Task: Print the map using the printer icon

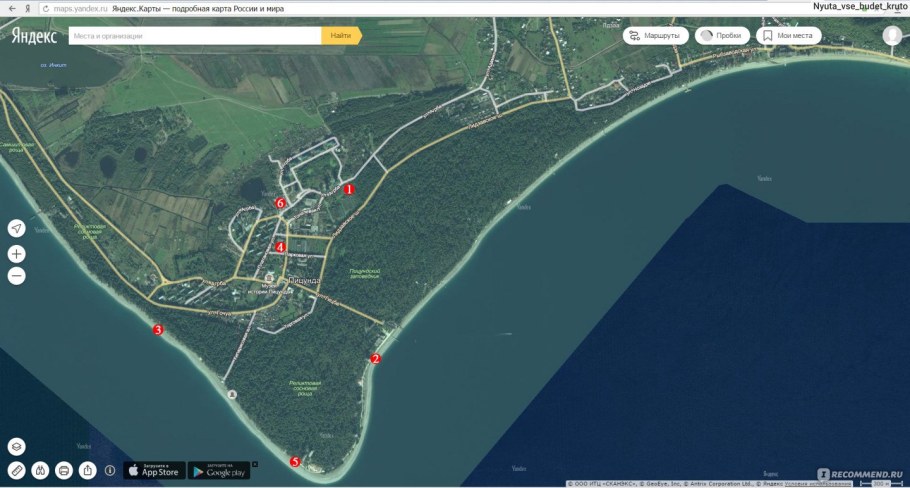Action: pyautogui.click(x=64, y=470)
